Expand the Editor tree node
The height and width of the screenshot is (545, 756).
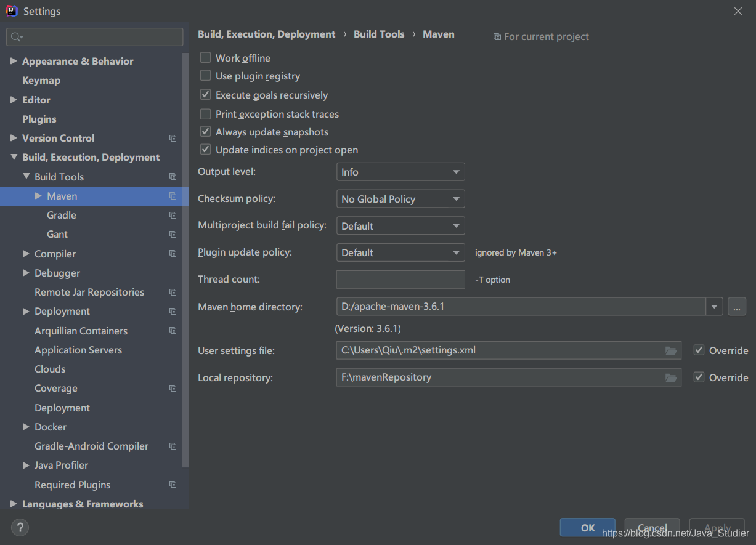point(14,100)
